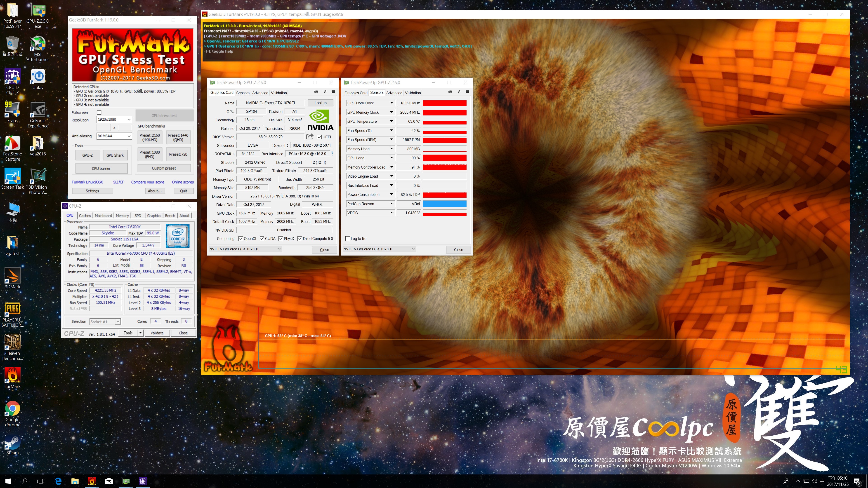Open GPU-Z.2.5.0.exe desktop icon
The image size is (868, 488).
38,16
